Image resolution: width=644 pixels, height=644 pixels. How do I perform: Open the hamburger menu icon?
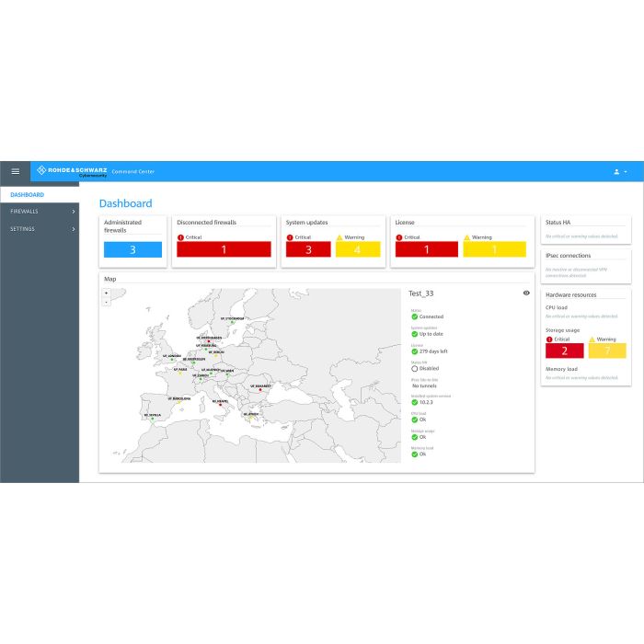16,171
